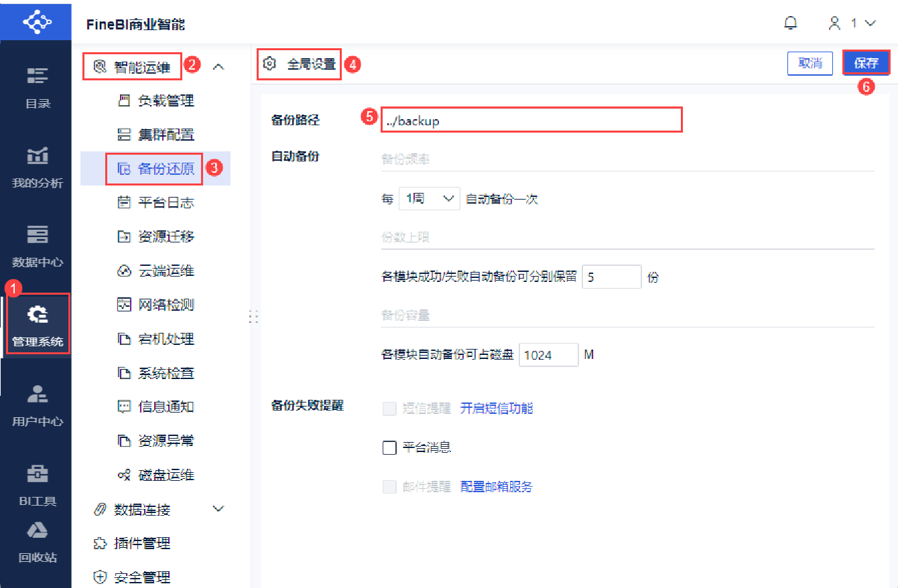Collapse the 智能运维 menu section
The height and width of the screenshot is (588, 898).
[x=218, y=66]
